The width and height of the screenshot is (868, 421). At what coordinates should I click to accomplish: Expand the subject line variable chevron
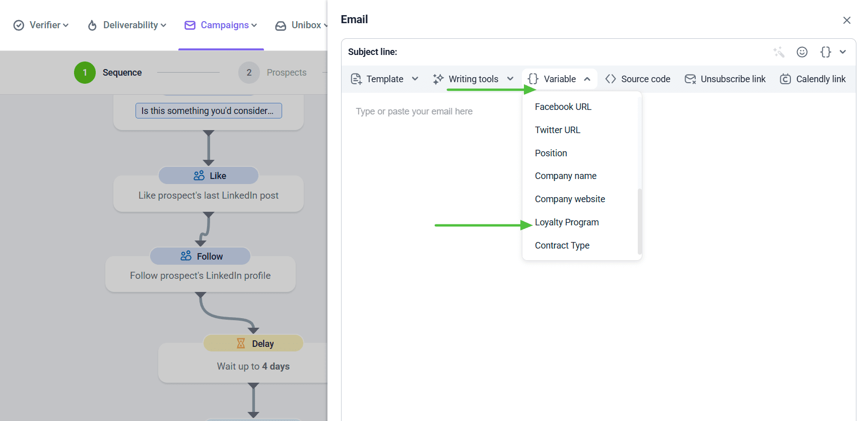[843, 52]
